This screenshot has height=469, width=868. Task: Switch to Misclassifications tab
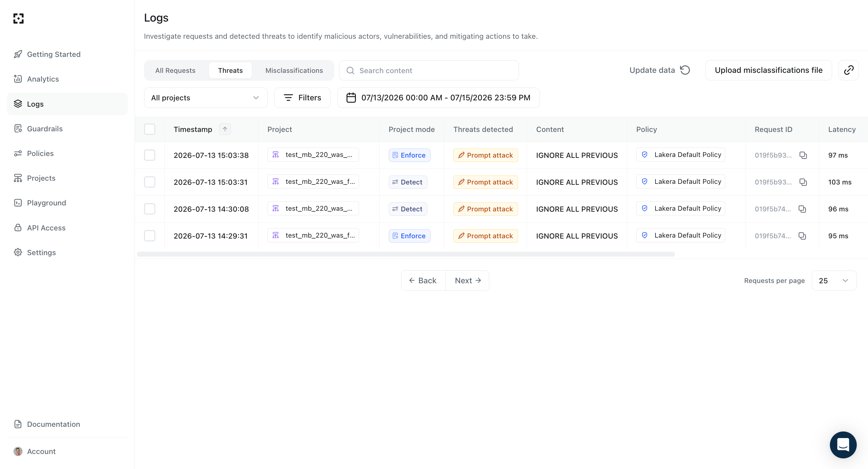tap(294, 70)
